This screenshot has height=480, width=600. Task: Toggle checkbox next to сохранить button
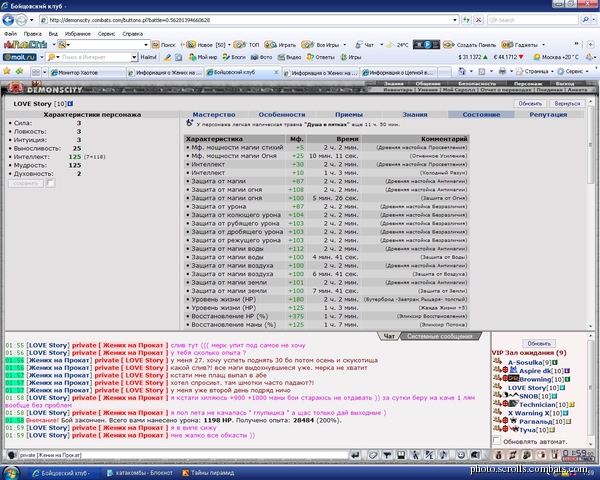click(51, 183)
